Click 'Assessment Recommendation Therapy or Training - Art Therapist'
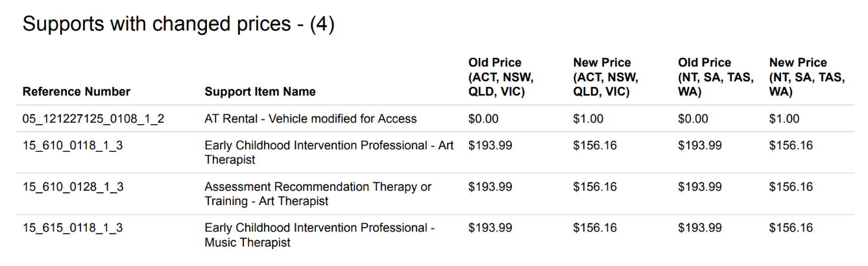Image resolution: width=868 pixels, height=266 pixels. tap(318, 194)
